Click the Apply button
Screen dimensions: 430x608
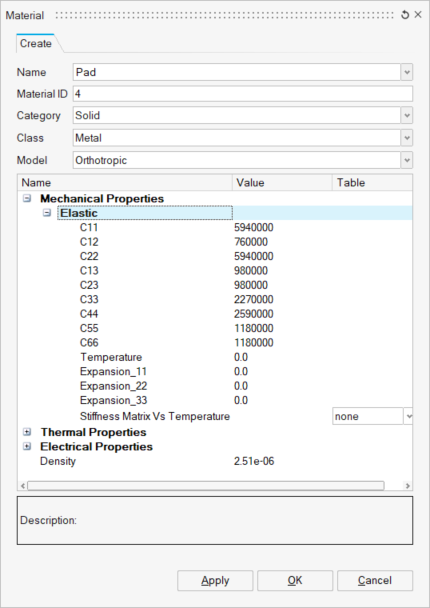click(215, 580)
